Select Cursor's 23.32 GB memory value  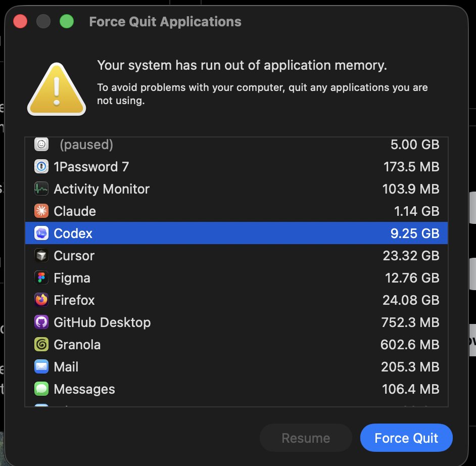tap(411, 256)
